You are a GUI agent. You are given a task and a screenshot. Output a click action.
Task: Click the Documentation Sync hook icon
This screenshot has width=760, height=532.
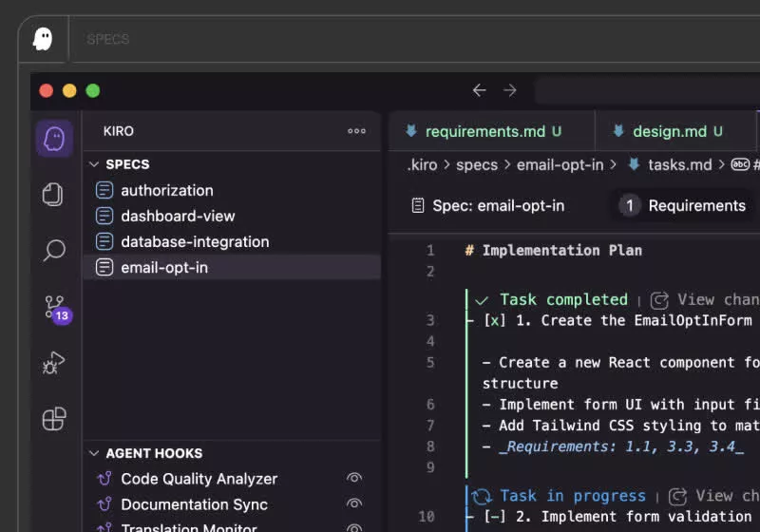pos(104,504)
